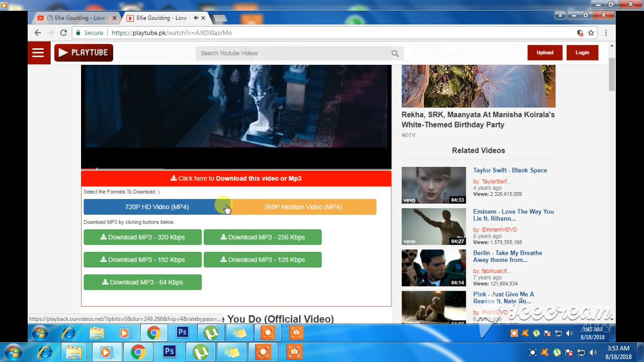644x362 pixels.
Task: Click Start orb on the recorded 3:43 AM taskbar
Action: tap(40, 332)
